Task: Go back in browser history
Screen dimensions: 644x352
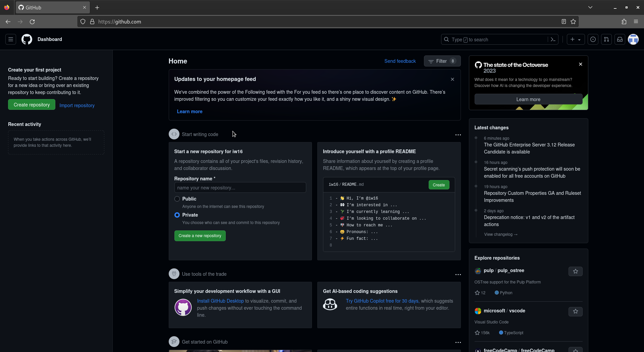Action: point(8,21)
